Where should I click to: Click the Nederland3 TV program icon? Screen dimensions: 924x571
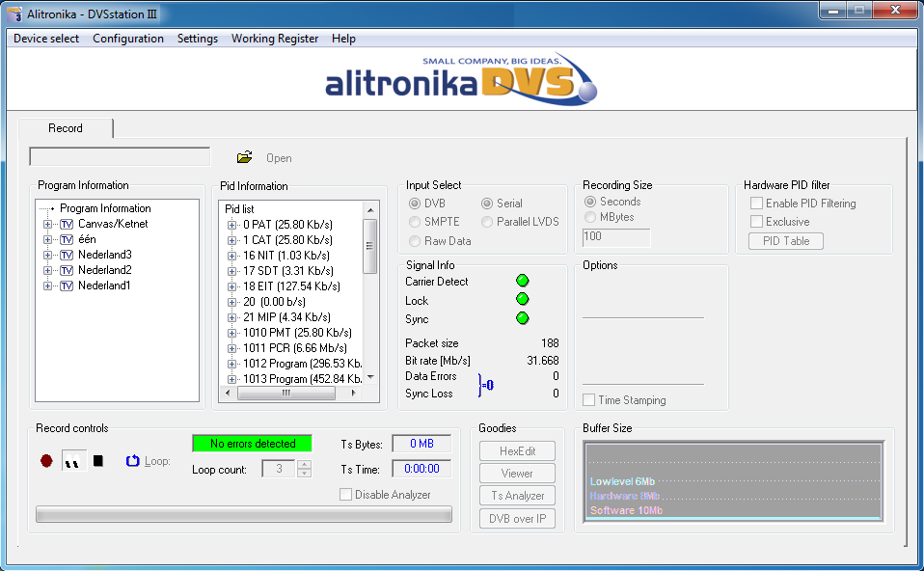click(67, 255)
